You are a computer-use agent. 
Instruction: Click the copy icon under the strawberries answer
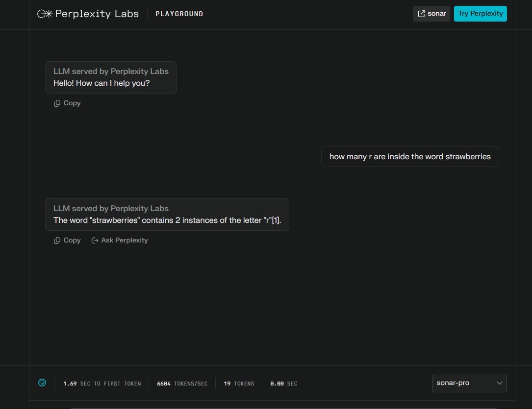[57, 240]
